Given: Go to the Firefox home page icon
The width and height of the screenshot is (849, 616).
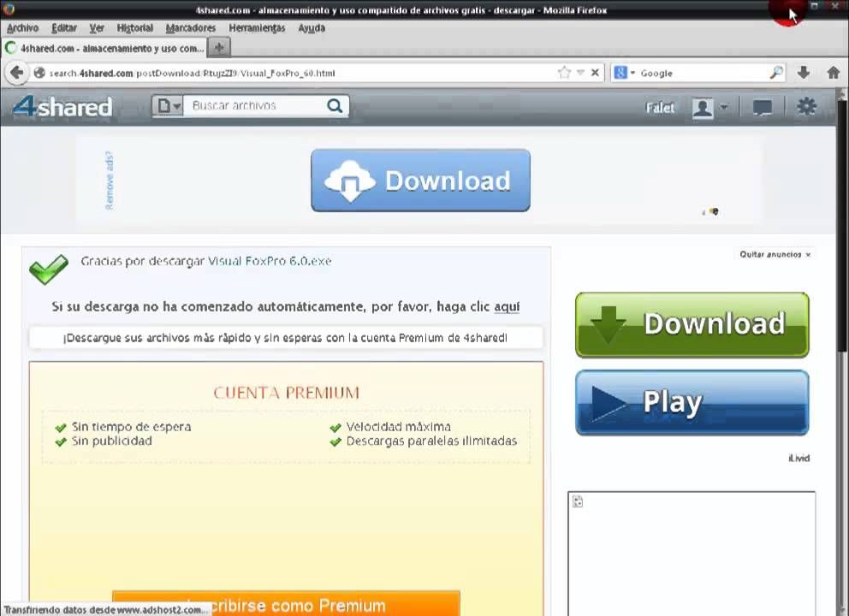Looking at the screenshot, I should coord(834,72).
